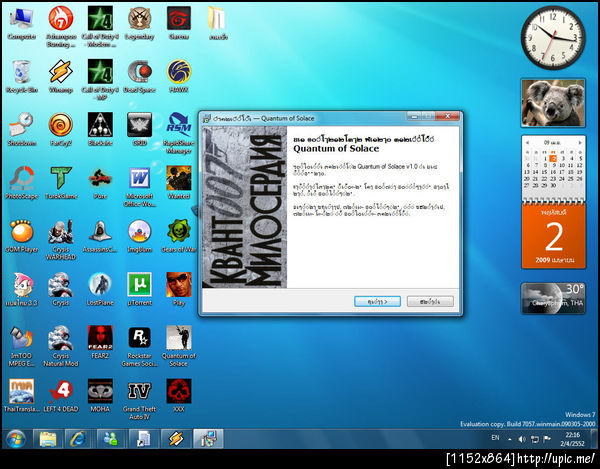600x469 pixels.
Task: Open the yellow folder on the desktop
Action: tap(218, 24)
